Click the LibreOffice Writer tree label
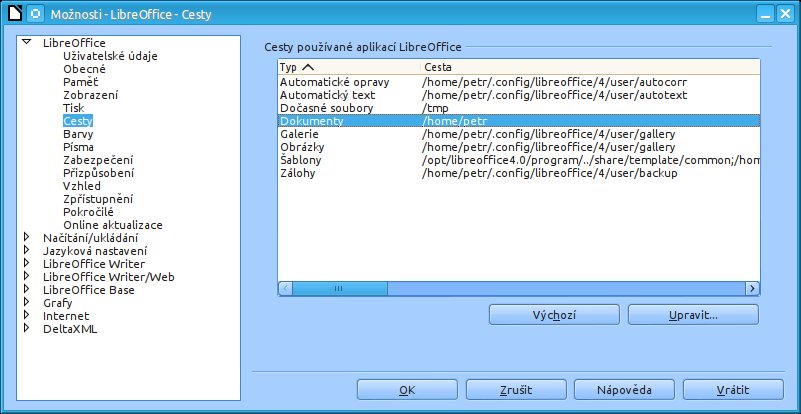 [93, 264]
